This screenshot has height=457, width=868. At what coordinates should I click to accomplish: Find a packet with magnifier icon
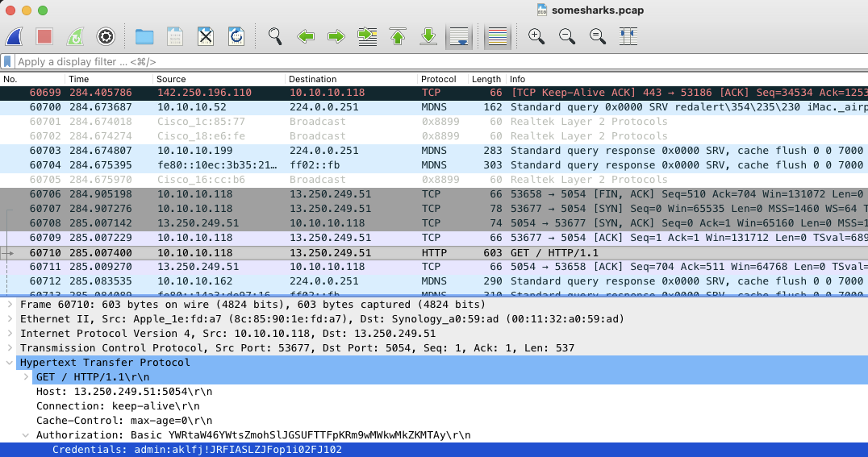point(275,36)
